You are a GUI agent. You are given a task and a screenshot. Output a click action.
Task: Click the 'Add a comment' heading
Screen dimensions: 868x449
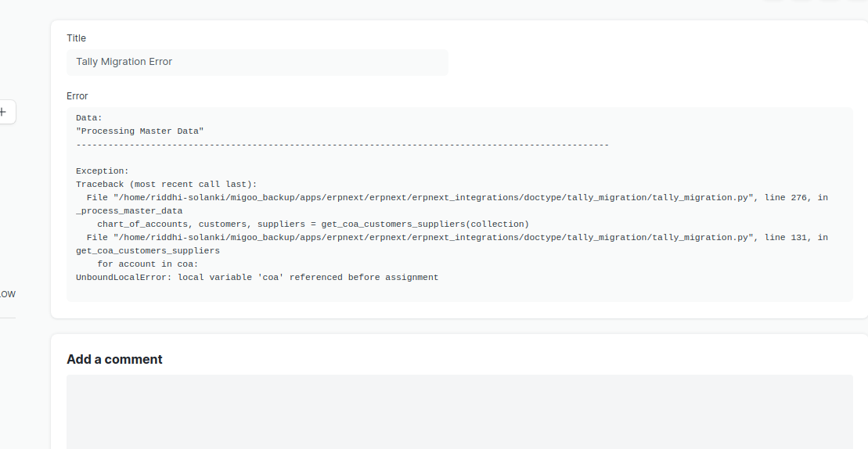114,359
